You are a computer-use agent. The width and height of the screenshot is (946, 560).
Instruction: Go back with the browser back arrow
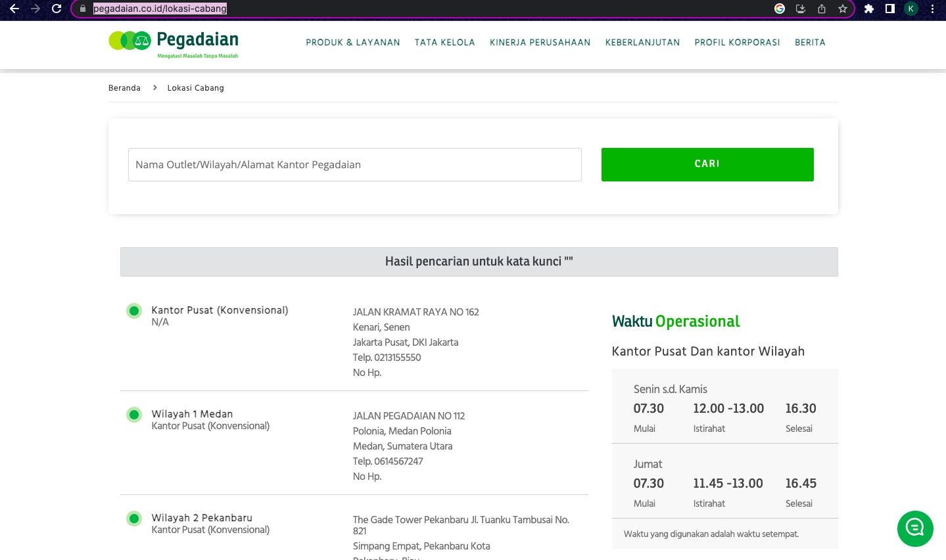click(14, 9)
